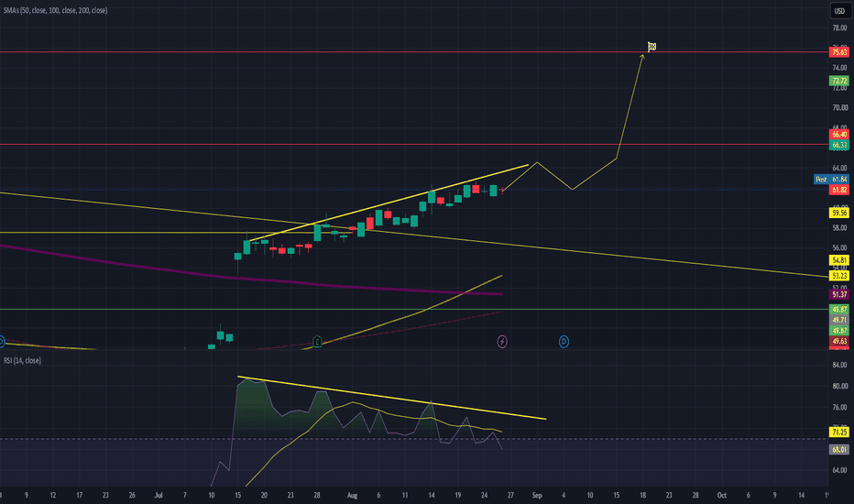The height and width of the screenshot is (504, 854).
Task: Click the earnings 'E' event marker
Action: [x=318, y=342]
